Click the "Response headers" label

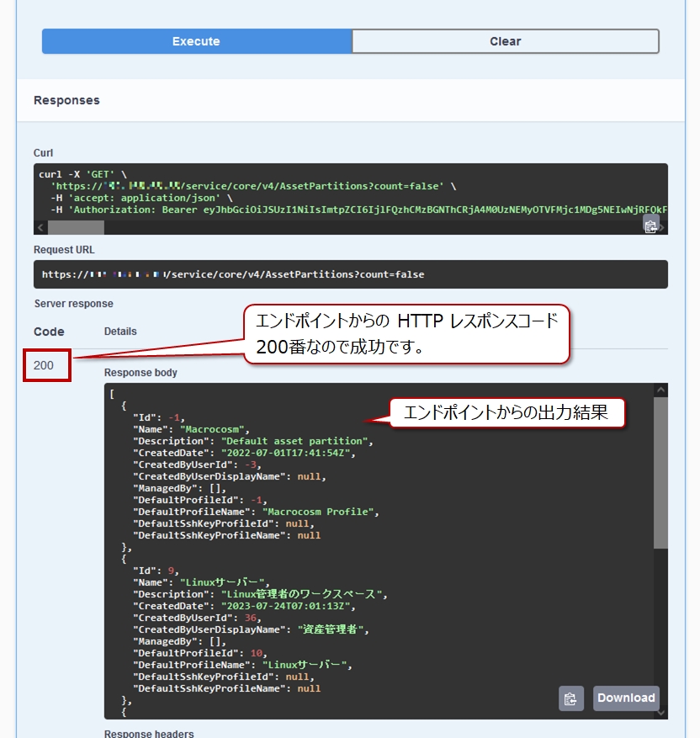point(149,734)
